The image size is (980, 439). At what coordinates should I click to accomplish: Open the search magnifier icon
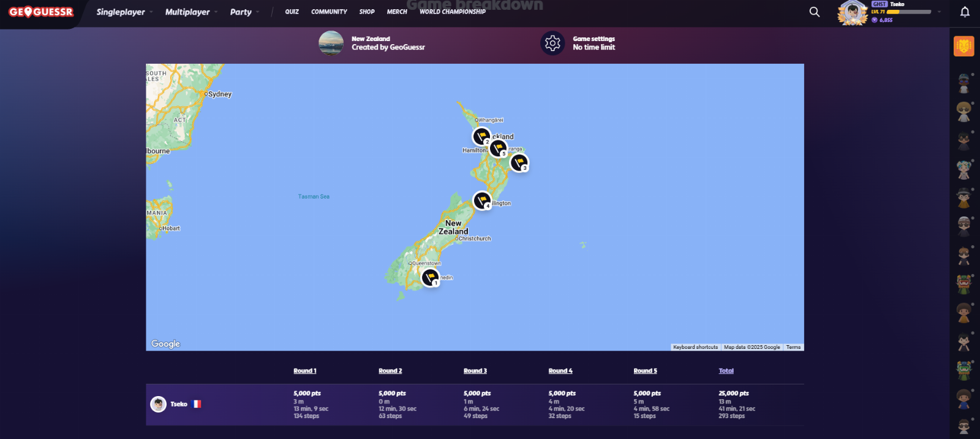(x=814, y=12)
